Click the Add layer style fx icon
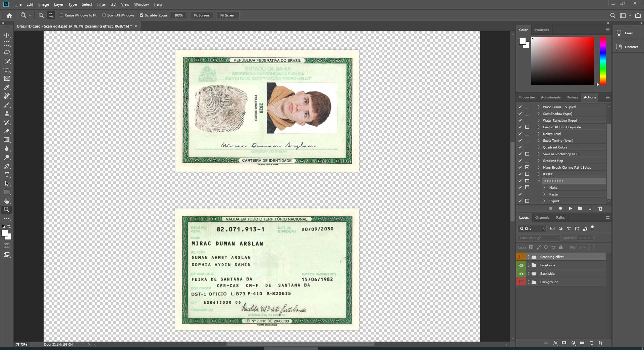This screenshot has height=350, width=644. pos(555,343)
